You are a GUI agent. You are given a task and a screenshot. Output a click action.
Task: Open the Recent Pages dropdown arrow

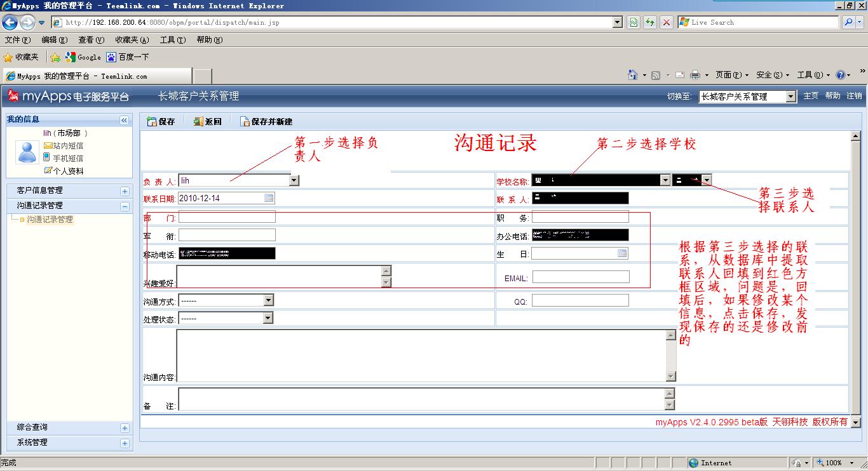42,23
